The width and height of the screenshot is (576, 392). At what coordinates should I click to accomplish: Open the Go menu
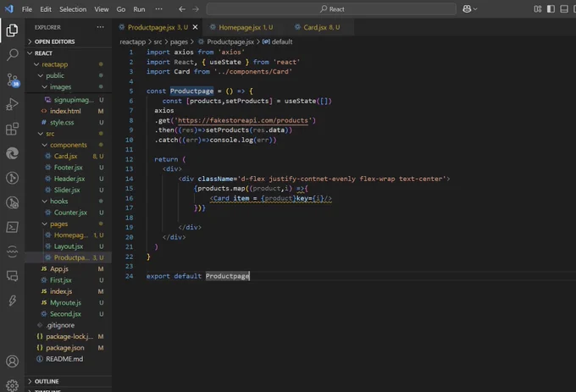click(121, 9)
